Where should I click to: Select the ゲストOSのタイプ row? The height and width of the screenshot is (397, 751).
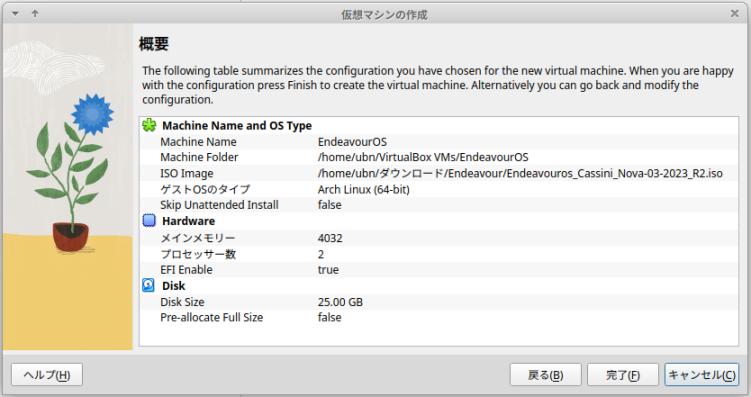click(439, 189)
